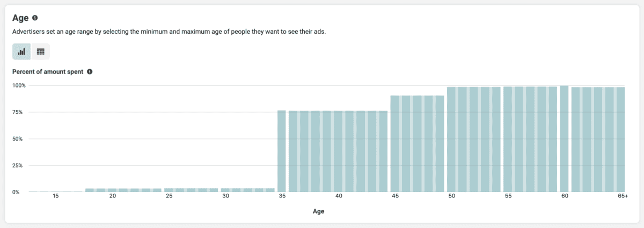Click the Percent of amount spent label
644x228 pixels.
coord(48,71)
